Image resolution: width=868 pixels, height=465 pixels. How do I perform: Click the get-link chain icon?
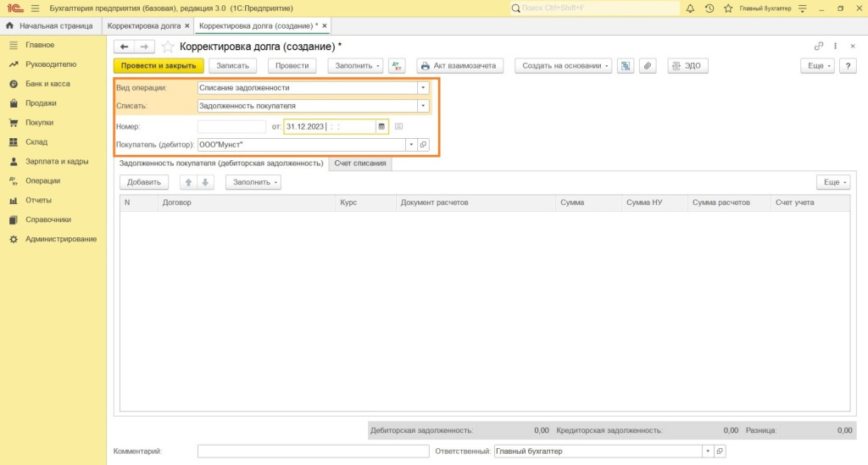pyautogui.click(x=819, y=47)
